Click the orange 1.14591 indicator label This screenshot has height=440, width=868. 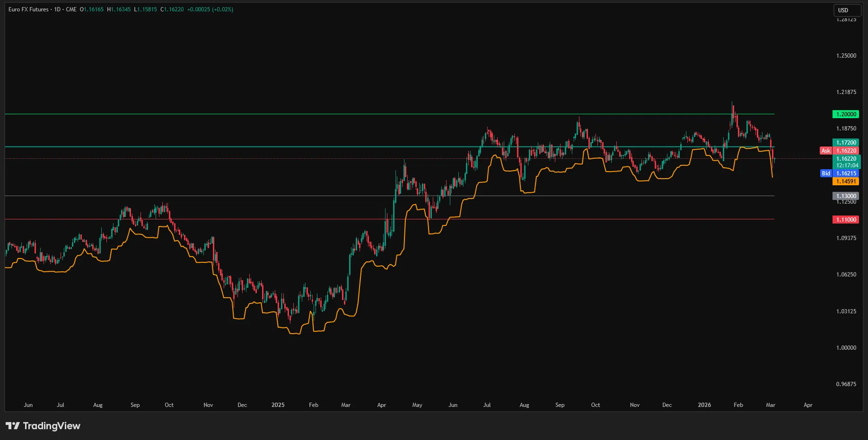(846, 181)
